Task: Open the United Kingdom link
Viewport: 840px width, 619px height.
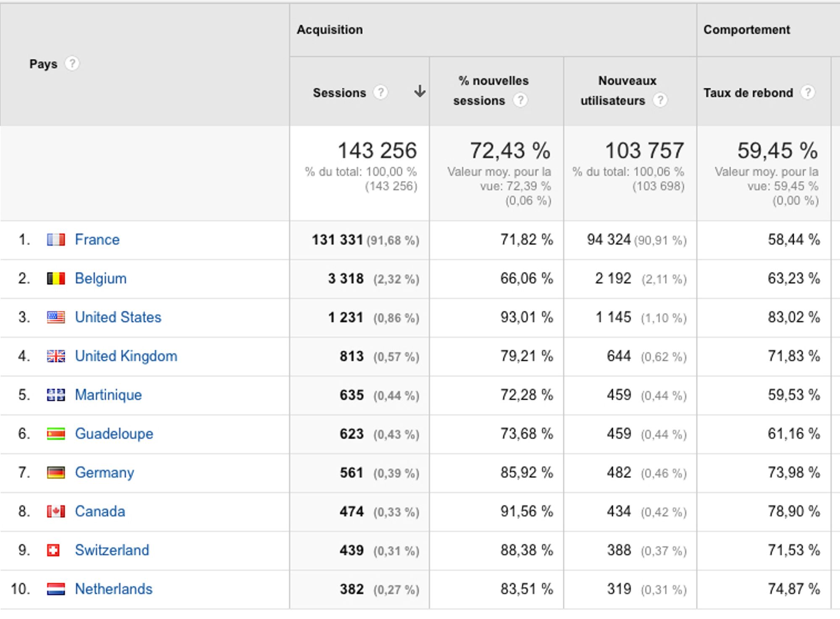Action: (126, 356)
